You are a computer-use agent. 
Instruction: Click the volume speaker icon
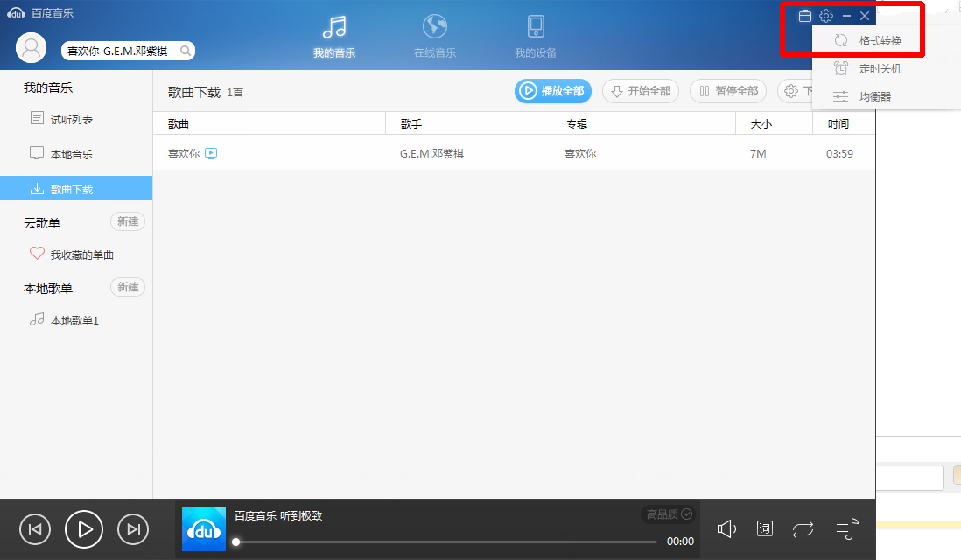click(726, 528)
